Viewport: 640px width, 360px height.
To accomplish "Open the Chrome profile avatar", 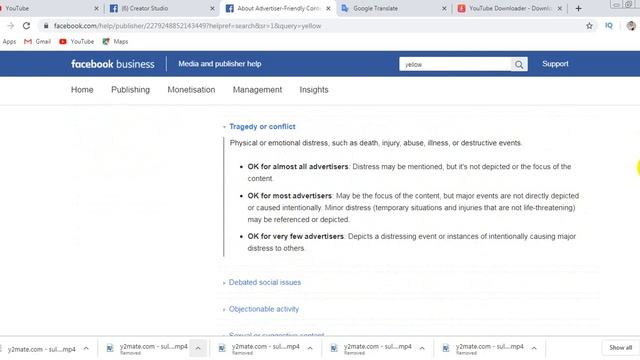I will pyautogui.click(x=631, y=26).
